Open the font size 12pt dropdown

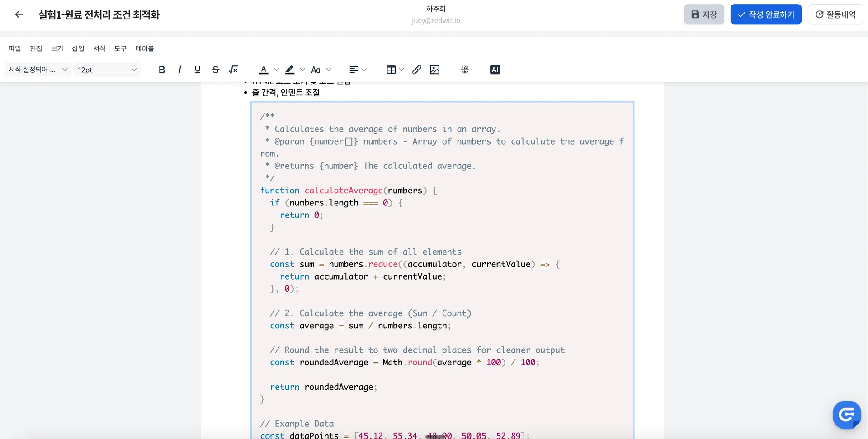(x=107, y=70)
